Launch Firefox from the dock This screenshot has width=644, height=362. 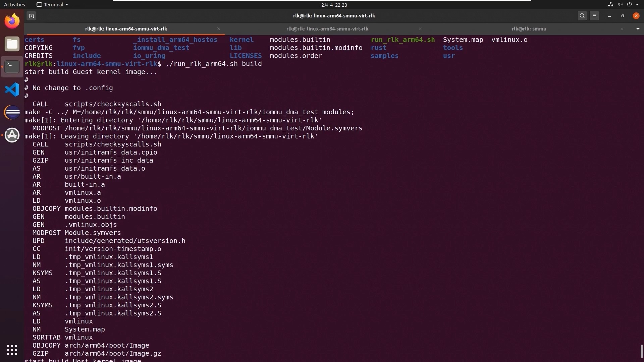pos(12,20)
